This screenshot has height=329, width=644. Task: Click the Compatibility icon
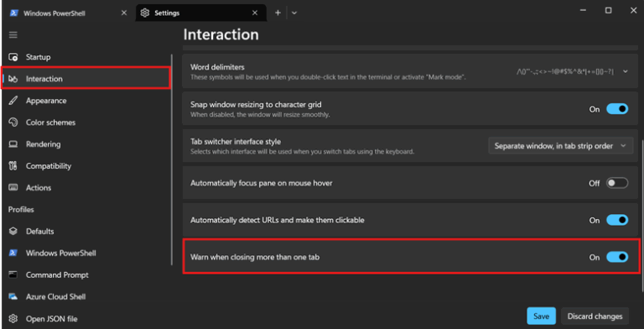click(x=13, y=166)
